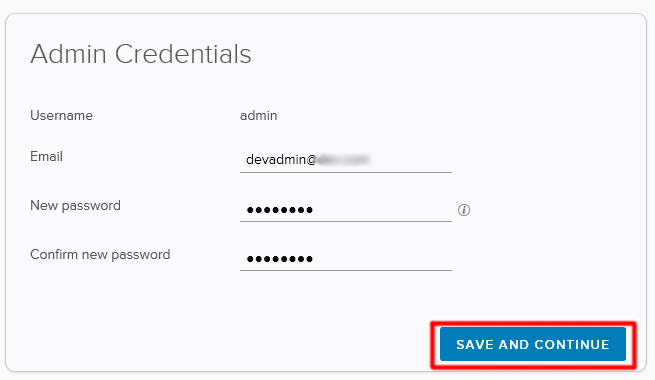The width and height of the screenshot is (655, 380).
Task: Click the Email label text
Action: coord(46,156)
